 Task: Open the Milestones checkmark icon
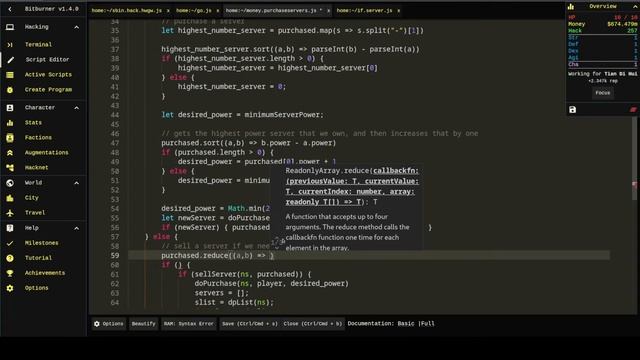10,243
